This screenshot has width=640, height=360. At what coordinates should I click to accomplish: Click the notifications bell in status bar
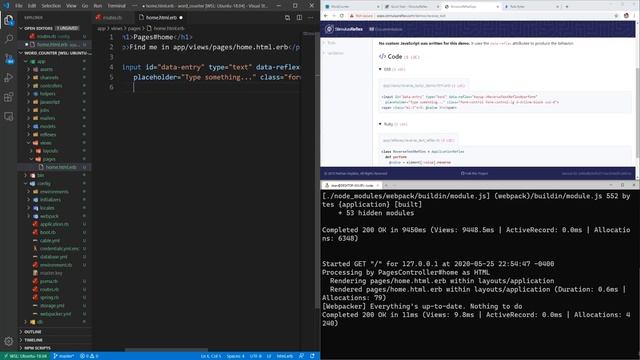312,356
